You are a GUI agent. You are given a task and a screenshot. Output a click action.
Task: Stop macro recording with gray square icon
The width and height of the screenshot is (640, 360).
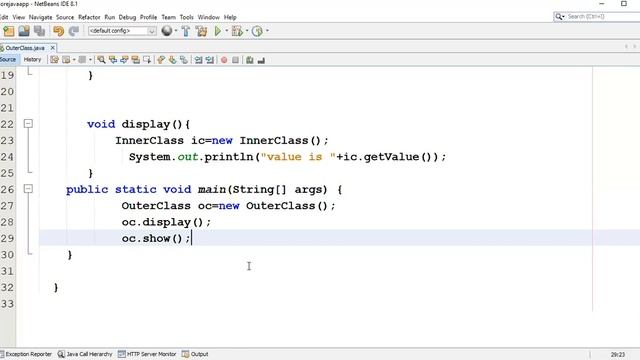coord(236,60)
